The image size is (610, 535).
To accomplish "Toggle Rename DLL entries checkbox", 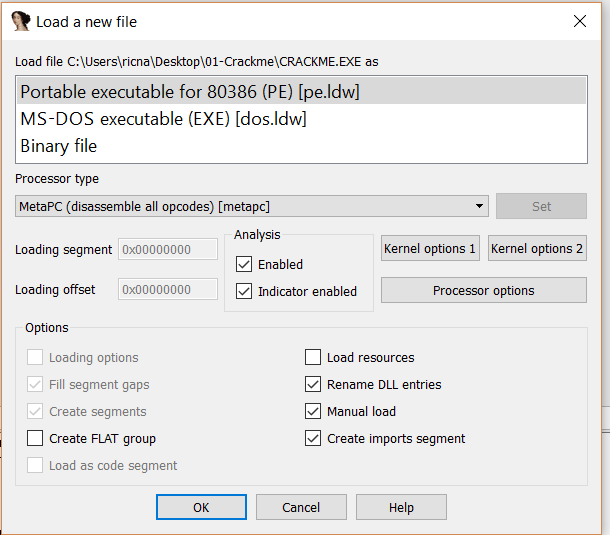I will click(313, 385).
